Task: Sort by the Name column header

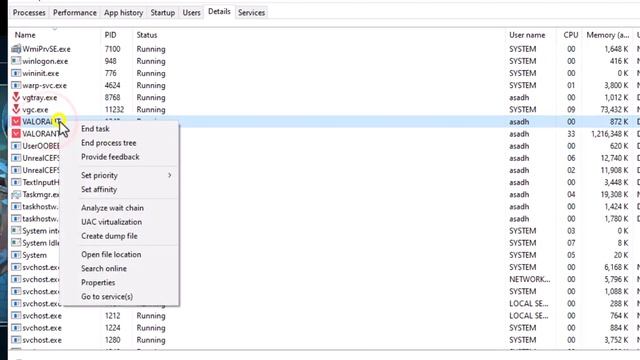Action: 25,36
